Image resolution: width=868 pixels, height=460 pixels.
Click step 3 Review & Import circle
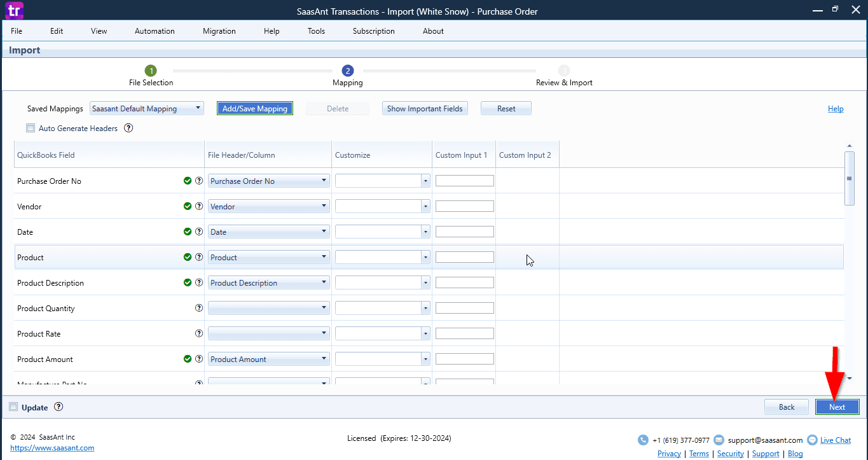coord(564,71)
